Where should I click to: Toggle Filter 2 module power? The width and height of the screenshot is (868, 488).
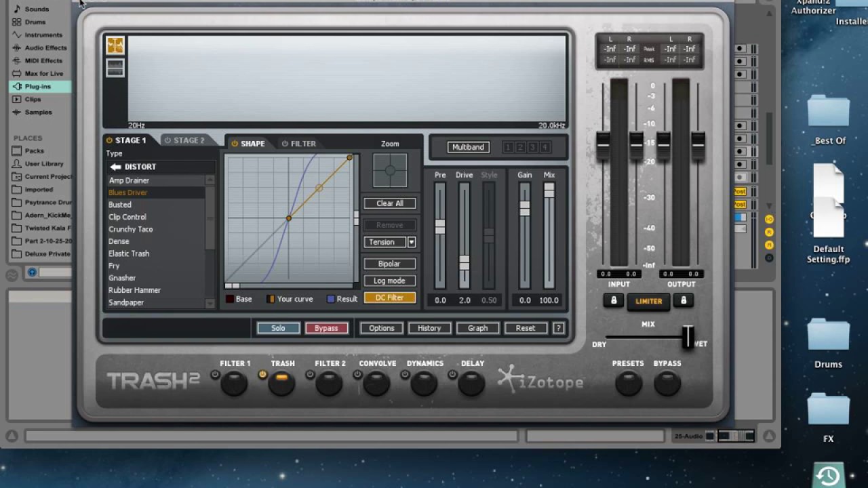click(x=310, y=374)
